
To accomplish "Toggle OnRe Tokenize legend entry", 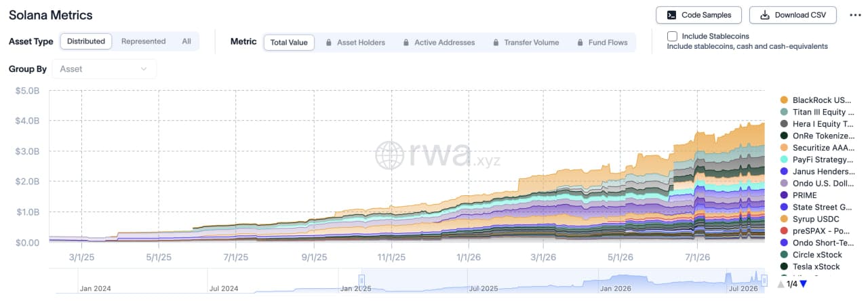I will pyautogui.click(x=817, y=136).
